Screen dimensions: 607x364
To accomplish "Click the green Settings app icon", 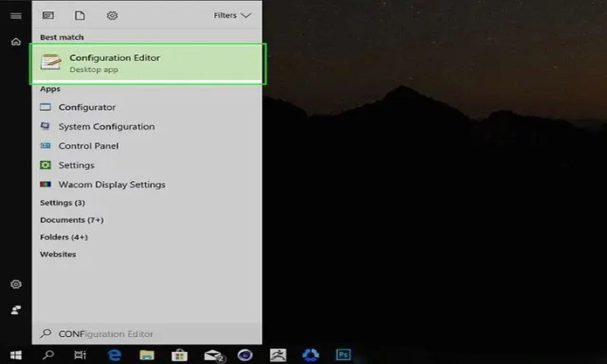I will [46, 165].
